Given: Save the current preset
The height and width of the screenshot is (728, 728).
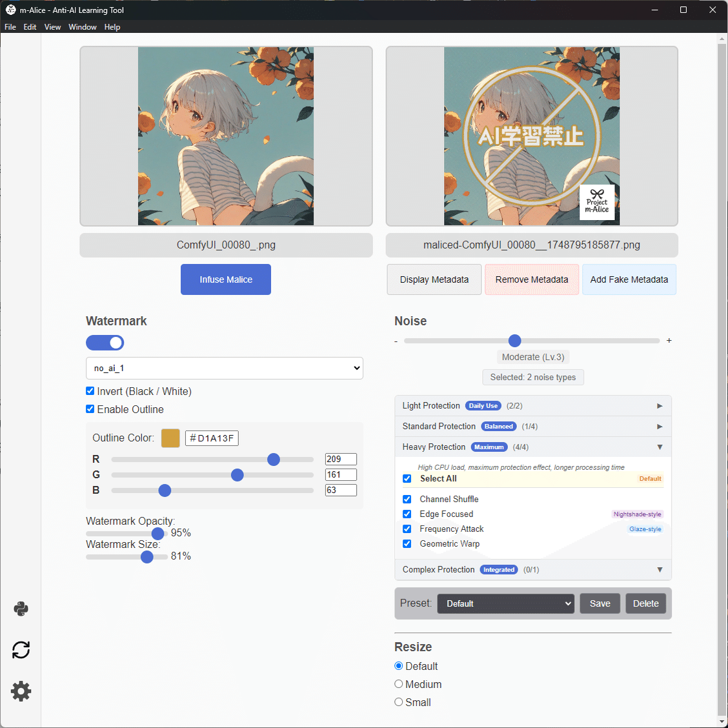Looking at the screenshot, I should pos(600,603).
